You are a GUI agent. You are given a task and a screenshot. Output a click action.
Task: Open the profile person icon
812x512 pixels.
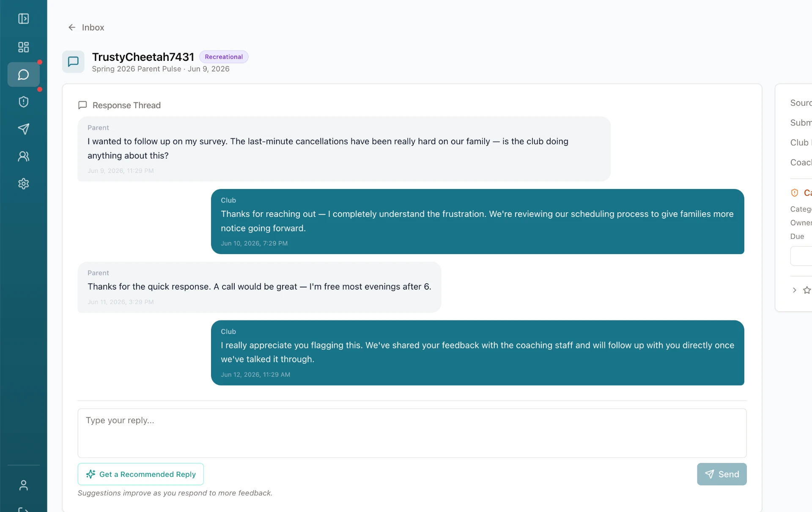pyautogui.click(x=24, y=485)
